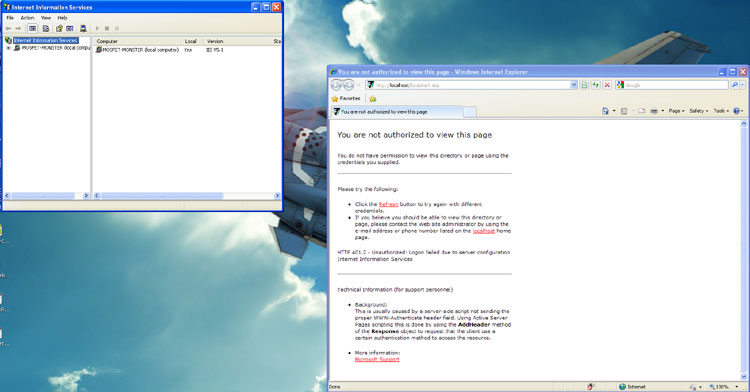The image size is (750, 392).
Task: Click the list pane scroll left arrow
Action: pyautogui.click(x=97, y=196)
